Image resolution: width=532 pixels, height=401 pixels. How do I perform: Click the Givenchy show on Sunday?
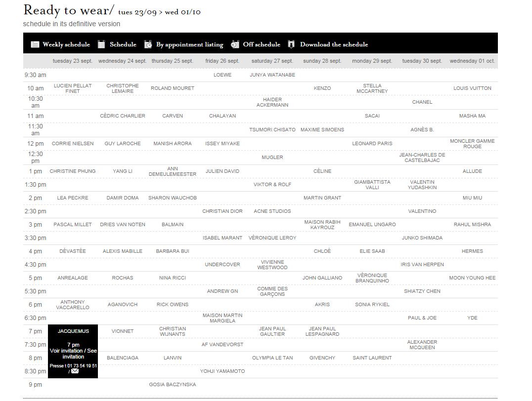(322, 358)
